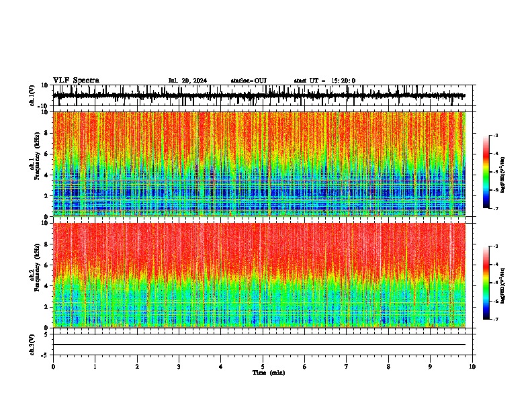Click the ch.1 spectrogram plot
The width and height of the screenshot is (532, 411).
coord(259,164)
